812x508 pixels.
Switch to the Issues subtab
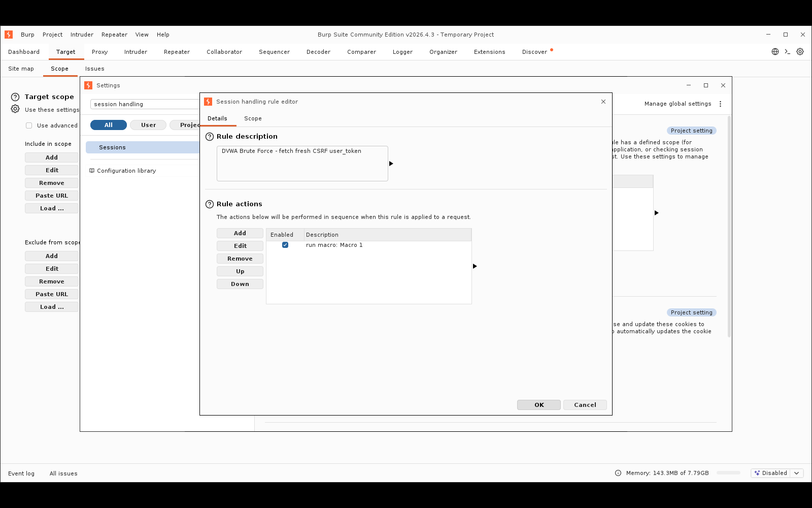(94, 69)
